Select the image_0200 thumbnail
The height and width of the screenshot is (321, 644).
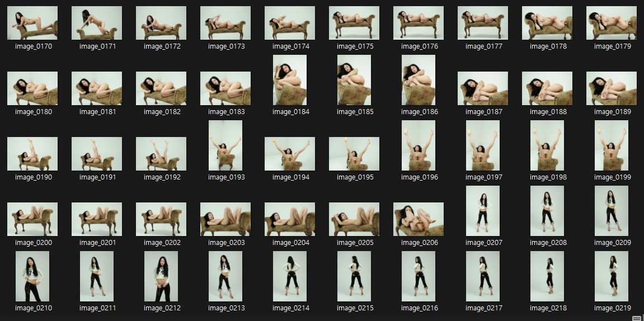[x=32, y=219]
